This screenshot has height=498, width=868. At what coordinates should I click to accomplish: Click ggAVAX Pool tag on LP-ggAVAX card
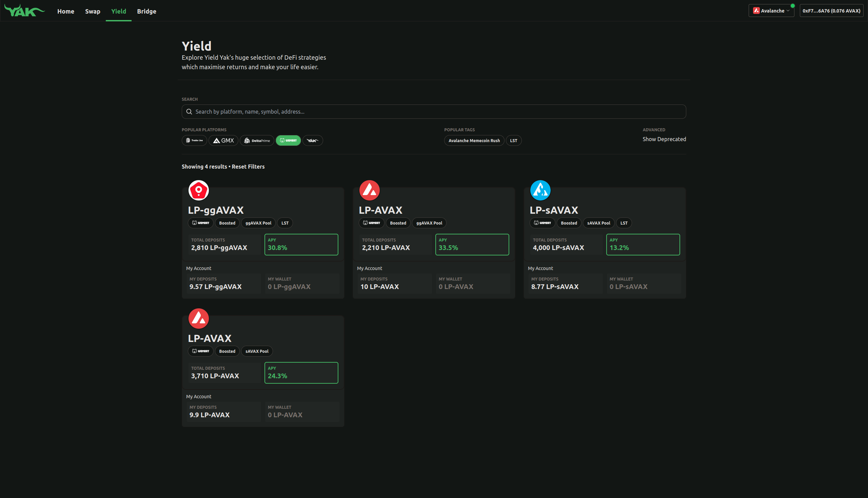tap(258, 223)
